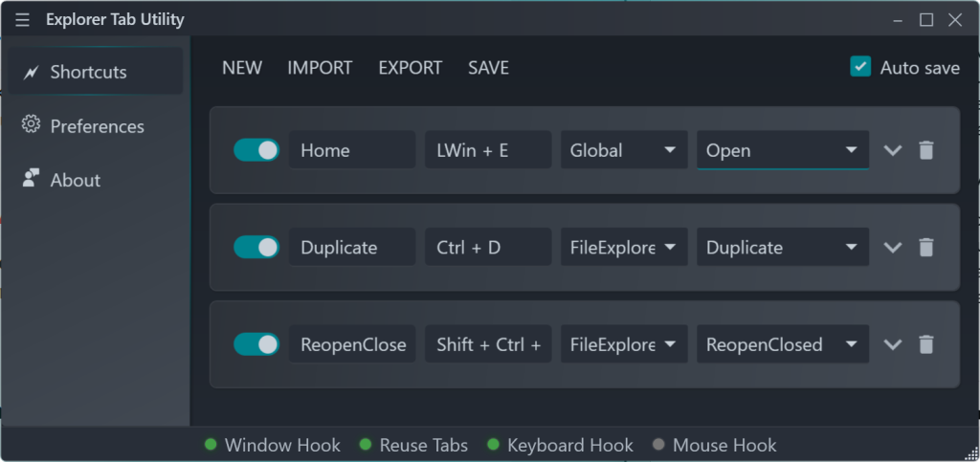Uncheck the Auto save checkbox
This screenshot has height=462, width=980.
click(860, 67)
